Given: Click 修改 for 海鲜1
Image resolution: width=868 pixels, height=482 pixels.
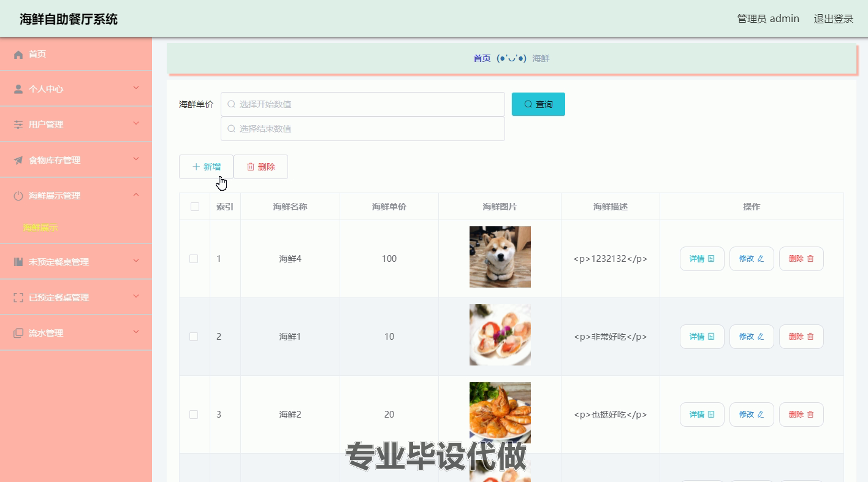Looking at the screenshot, I should click(x=752, y=337).
